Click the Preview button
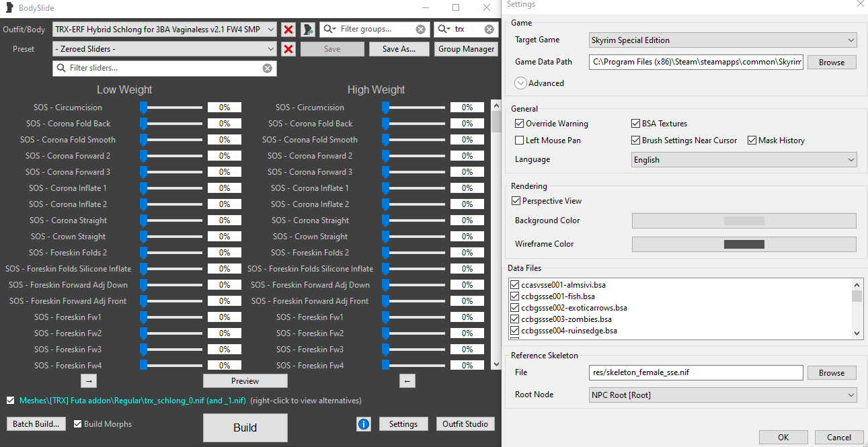The image size is (868, 447). click(x=245, y=381)
